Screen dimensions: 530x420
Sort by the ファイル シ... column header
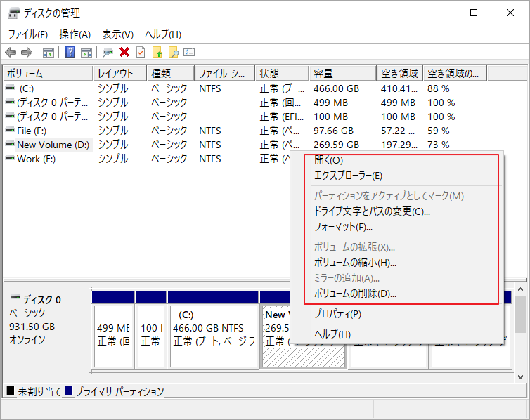pos(225,74)
